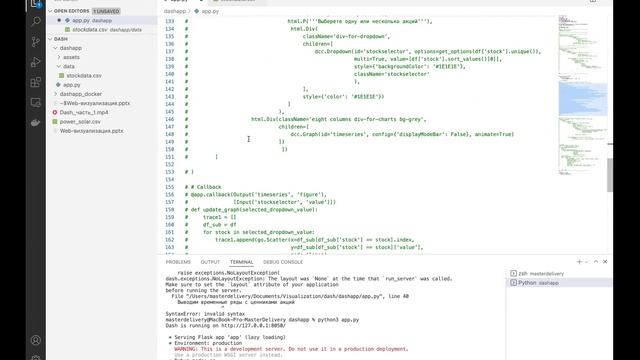Open the launch profile dropdown next to plus

587,262
